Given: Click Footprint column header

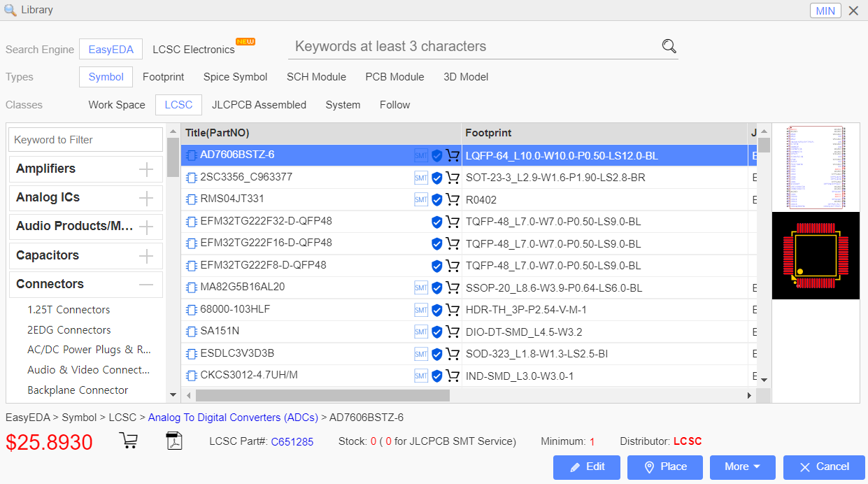Looking at the screenshot, I should [604, 133].
